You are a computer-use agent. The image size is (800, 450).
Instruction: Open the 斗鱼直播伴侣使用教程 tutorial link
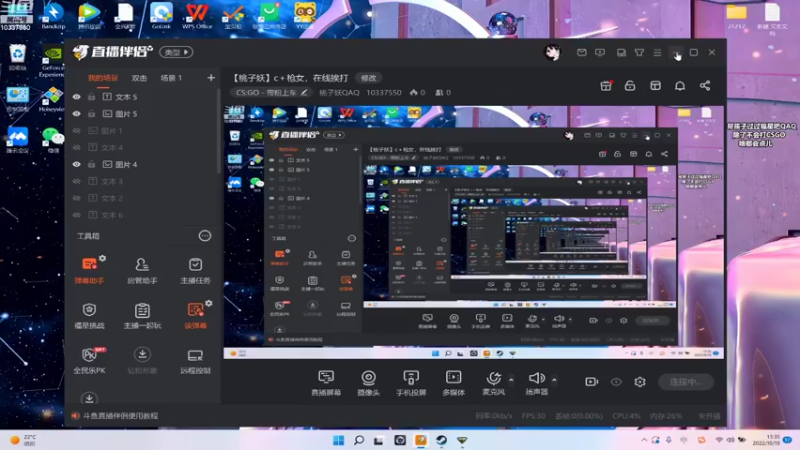tap(120, 416)
